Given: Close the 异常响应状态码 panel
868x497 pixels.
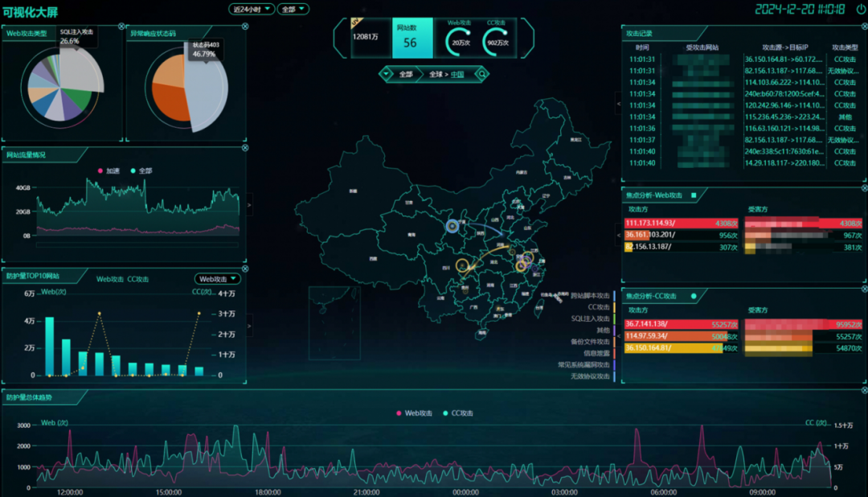Looking at the screenshot, I should tap(245, 27).
